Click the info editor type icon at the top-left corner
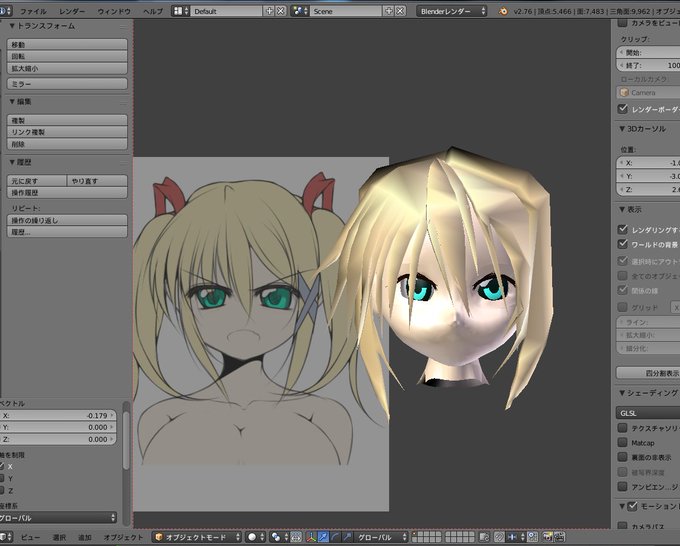 (4, 11)
